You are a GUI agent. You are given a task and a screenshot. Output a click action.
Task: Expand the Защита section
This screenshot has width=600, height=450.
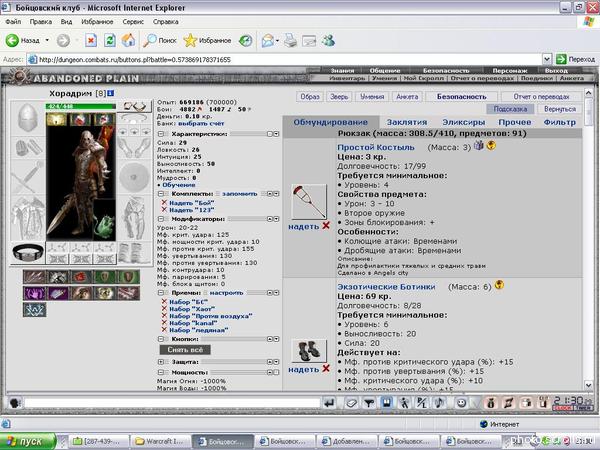161,362
